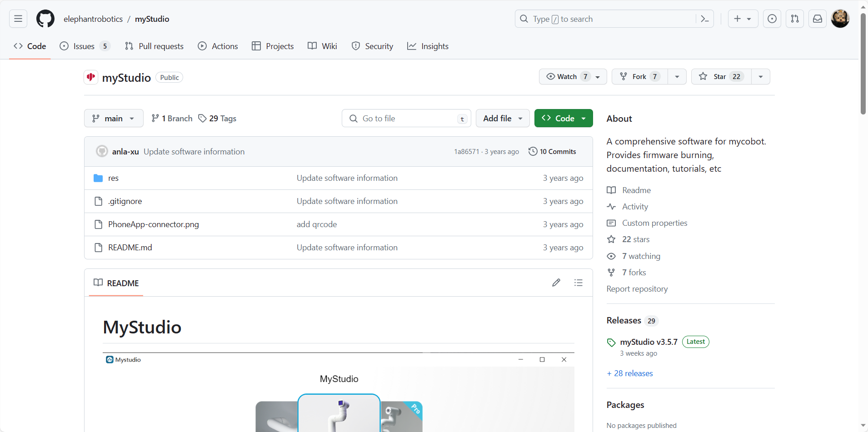This screenshot has width=868, height=432.
Task: Open the res folder icon
Action: [x=98, y=178]
